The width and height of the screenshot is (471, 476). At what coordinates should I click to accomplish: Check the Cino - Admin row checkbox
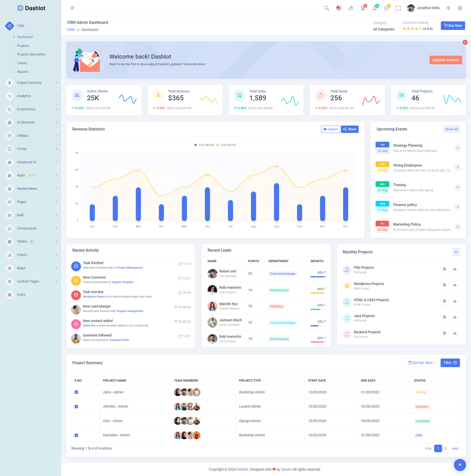pyautogui.click(x=76, y=421)
